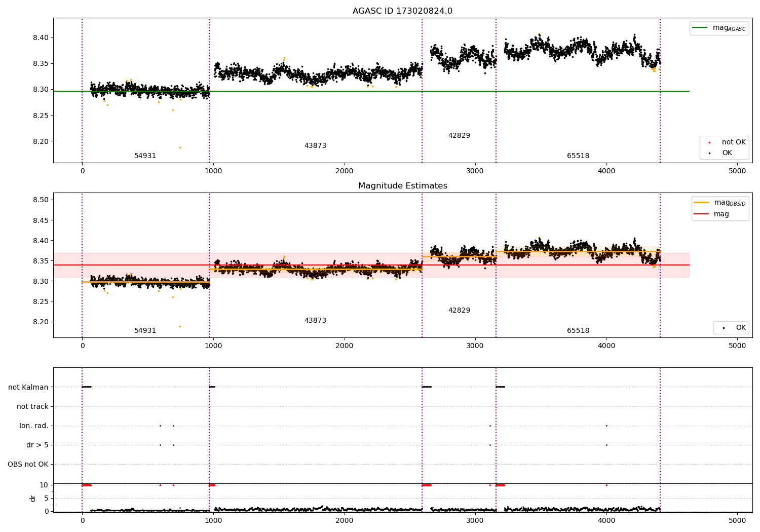Click OBSID label 43873 in the Magnitude Estimates plot
The width and height of the screenshot is (760, 532).
[315, 321]
